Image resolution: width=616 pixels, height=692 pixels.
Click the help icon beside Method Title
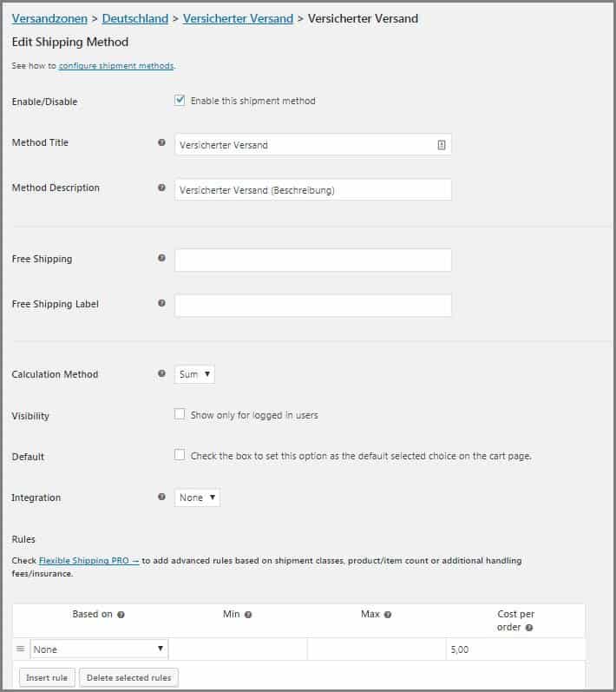161,142
